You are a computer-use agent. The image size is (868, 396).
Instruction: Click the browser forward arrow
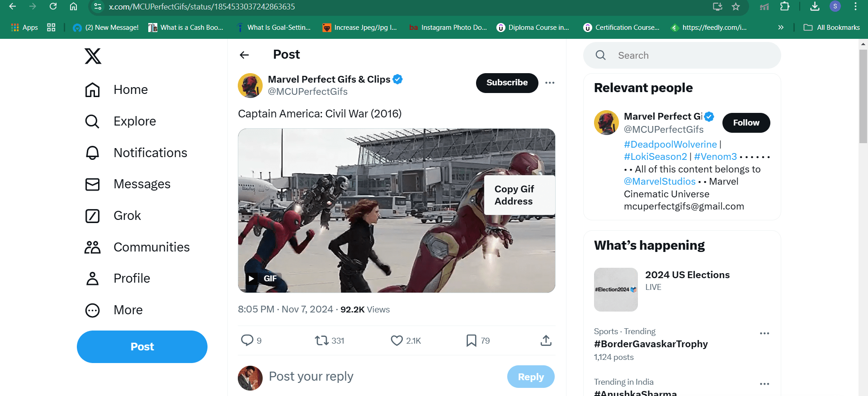click(33, 6)
